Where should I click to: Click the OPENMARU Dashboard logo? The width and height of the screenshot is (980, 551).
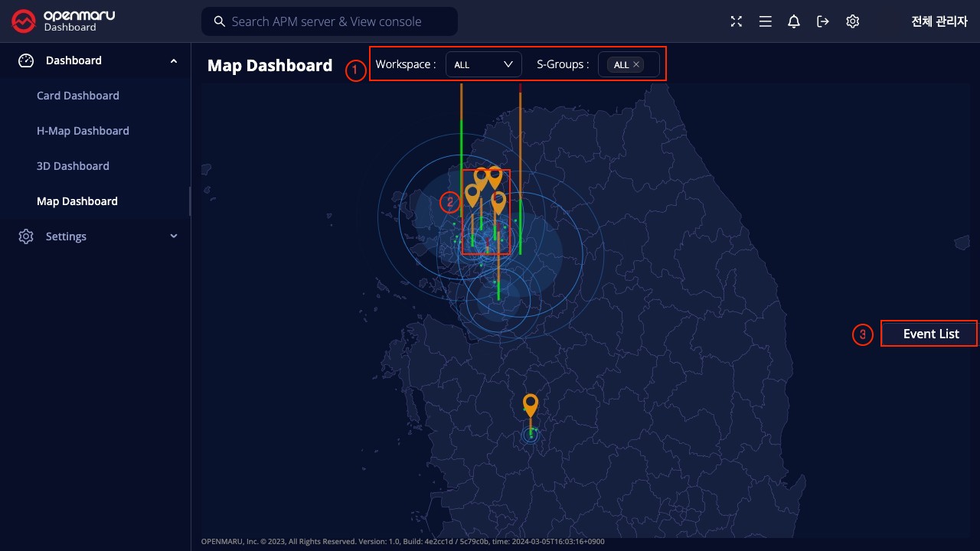pyautogui.click(x=64, y=21)
